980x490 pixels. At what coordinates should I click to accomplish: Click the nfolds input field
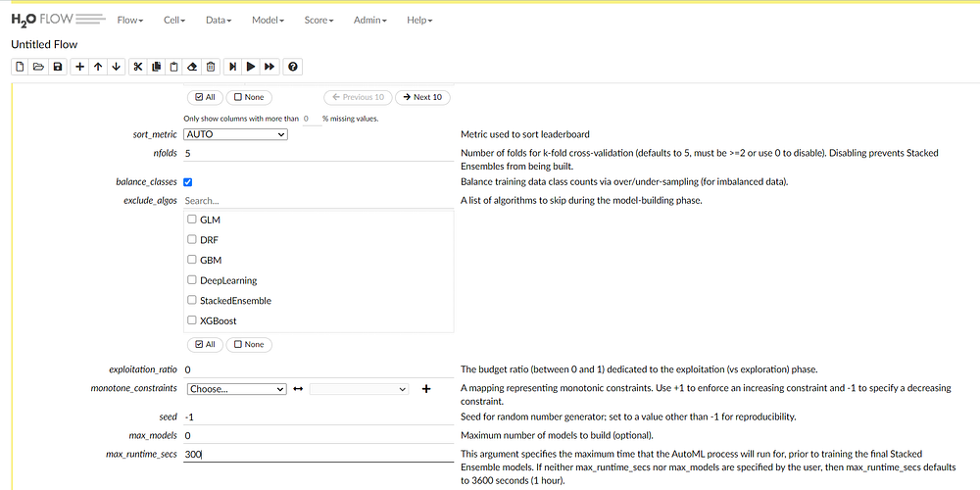pyautogui.click(x=318, y=153)
